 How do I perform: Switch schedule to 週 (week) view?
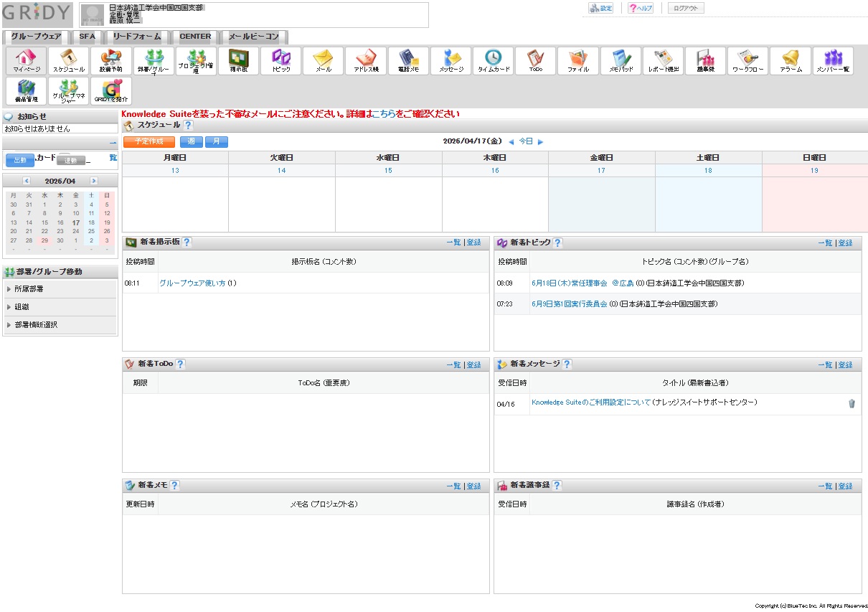click(x=191, y=142)
